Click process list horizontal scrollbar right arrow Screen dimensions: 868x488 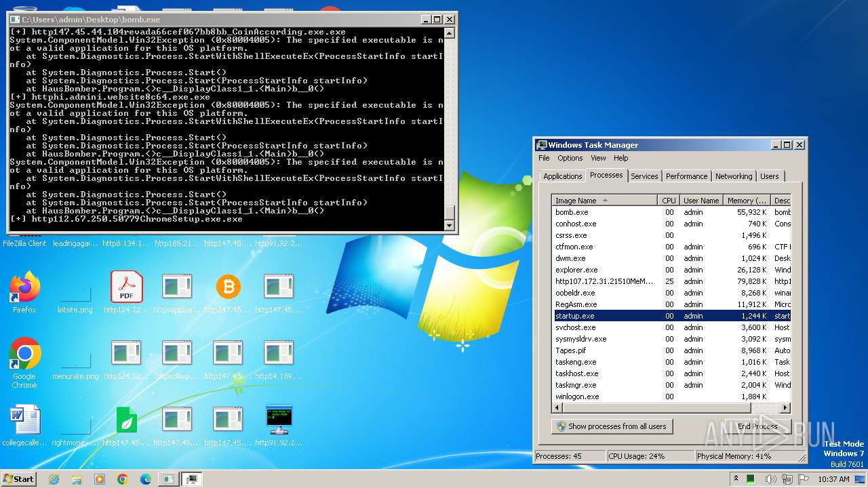[x=785, y=408]
